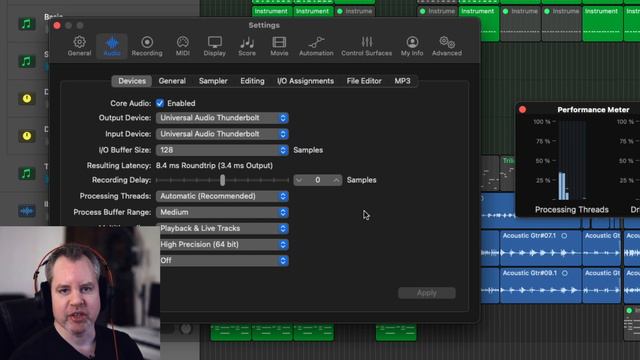
Task: Increase Recording Delay samples value
Action: [336, 180]
